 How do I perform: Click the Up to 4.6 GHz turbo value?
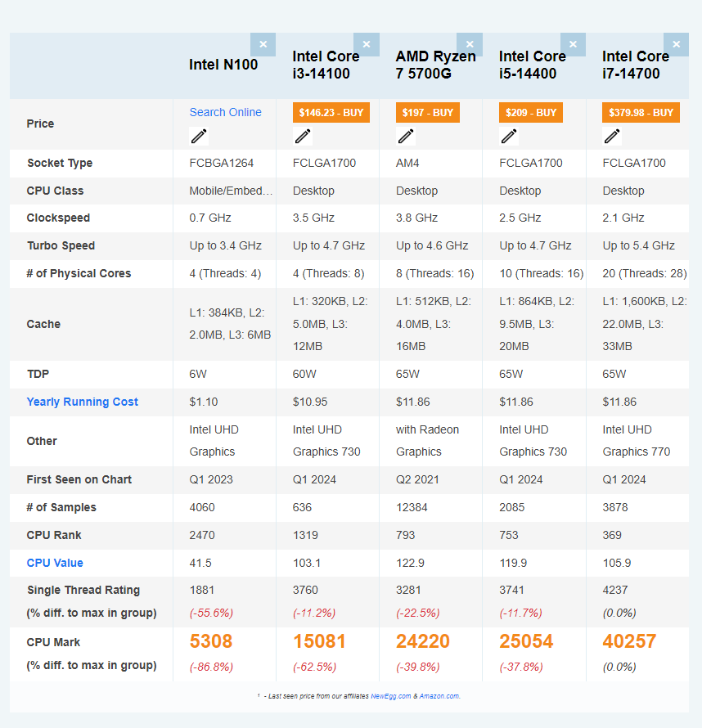(432, 245)
